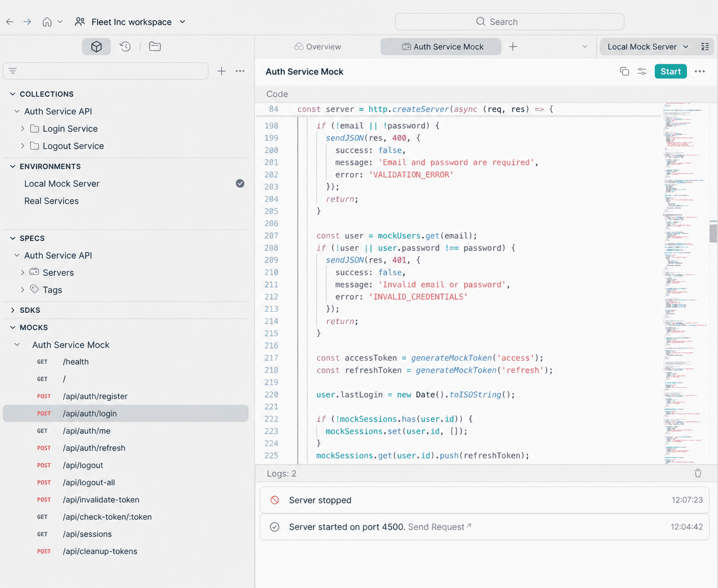Switch to the Auth Service Mock tab
The image size is (718, 588).
click(441, 47)
